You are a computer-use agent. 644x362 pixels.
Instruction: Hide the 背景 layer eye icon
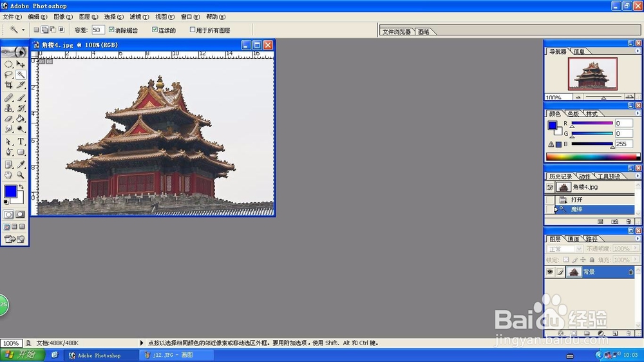tap(550, 272)
